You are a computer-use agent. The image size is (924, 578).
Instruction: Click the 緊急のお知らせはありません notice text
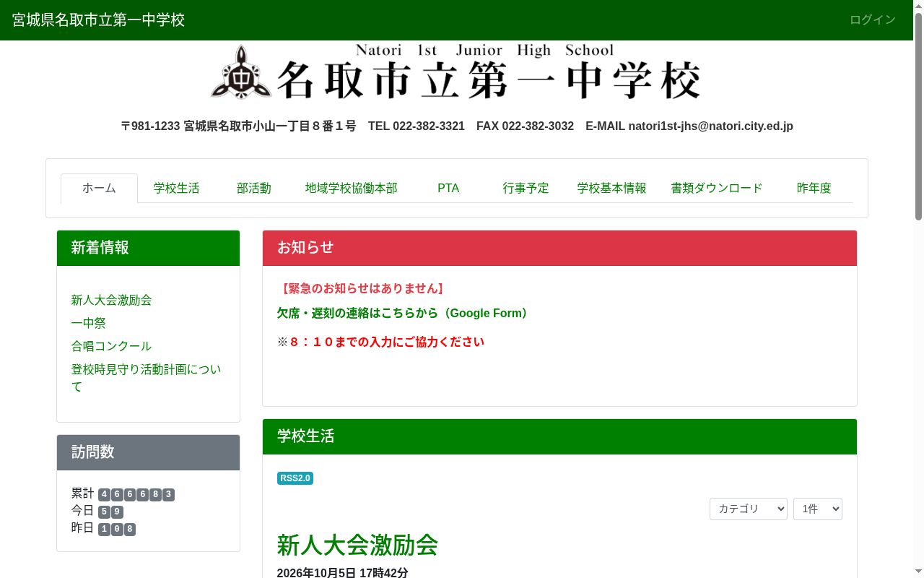(362, 288)
